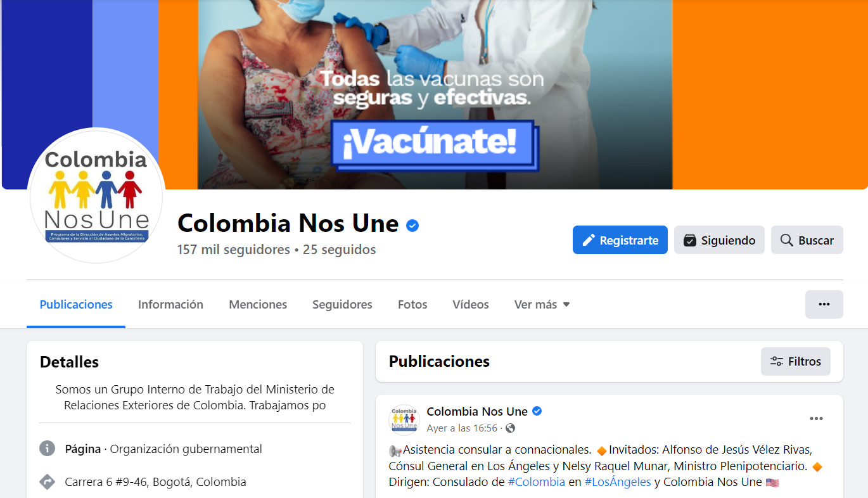Screen dimensions: 868x498
Task: Click the directions arrow icon by address
Action: click(x=48, y=482)
